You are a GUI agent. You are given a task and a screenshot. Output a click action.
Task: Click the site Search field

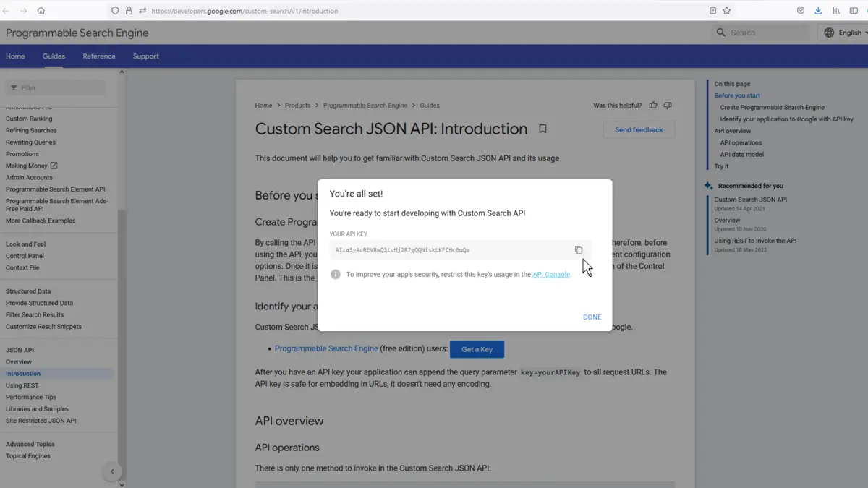point(761,33)
